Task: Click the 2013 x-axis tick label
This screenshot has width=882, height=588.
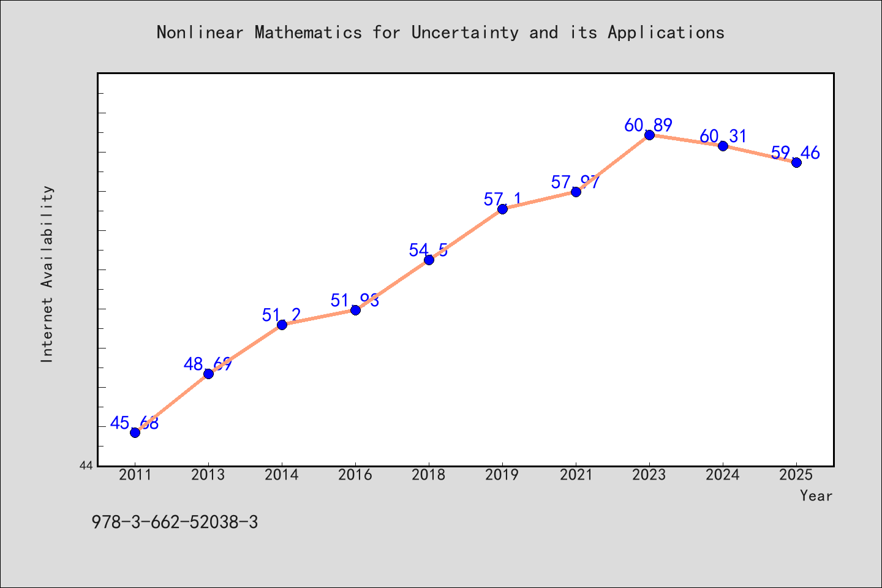Action: pyautogui.click(x=208, y=475)
